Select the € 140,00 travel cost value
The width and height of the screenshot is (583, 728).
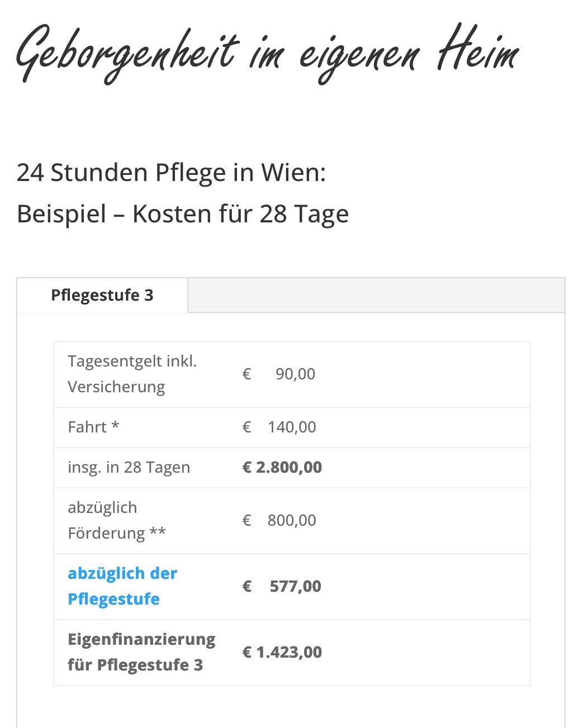coord(279,427)
